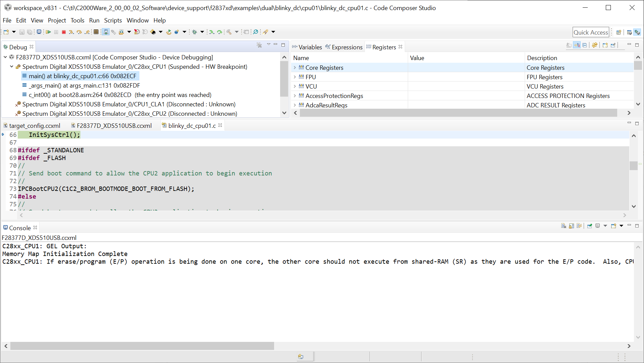Toggle the highlighted tree layout button in Registers

click(x=577, y=45)
